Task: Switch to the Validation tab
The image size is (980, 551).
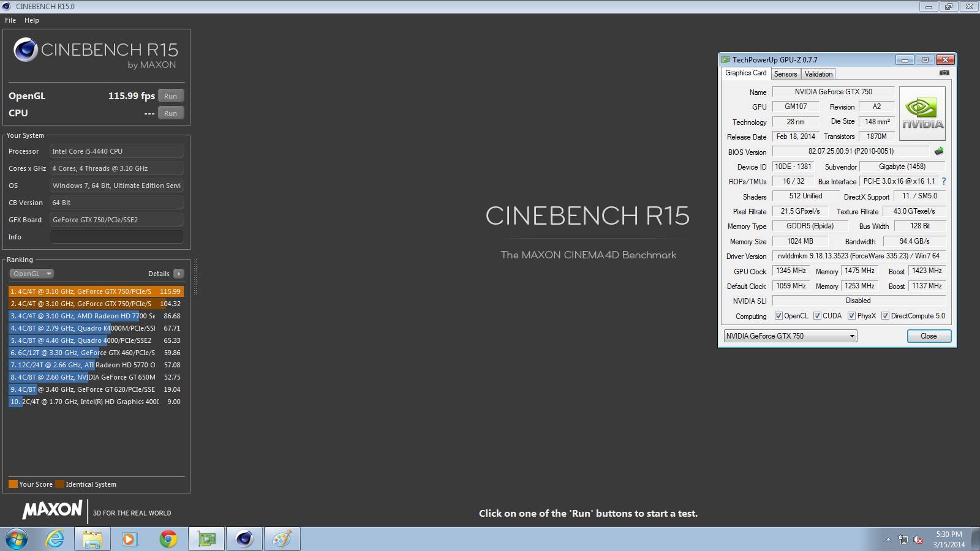Action: point(818,74)
